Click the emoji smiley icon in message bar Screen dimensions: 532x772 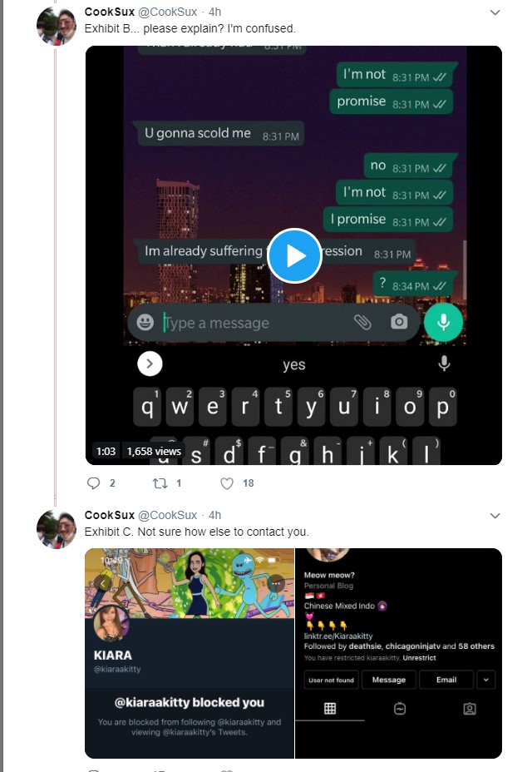(145, 323)
